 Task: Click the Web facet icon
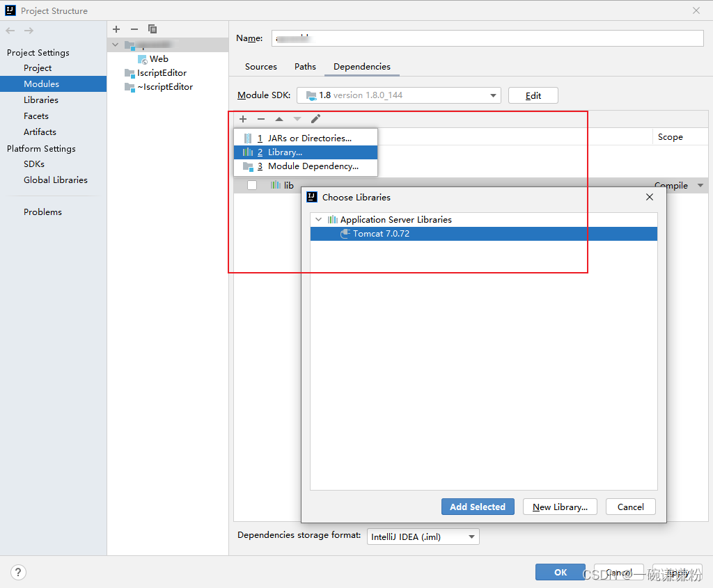(142, 59)
